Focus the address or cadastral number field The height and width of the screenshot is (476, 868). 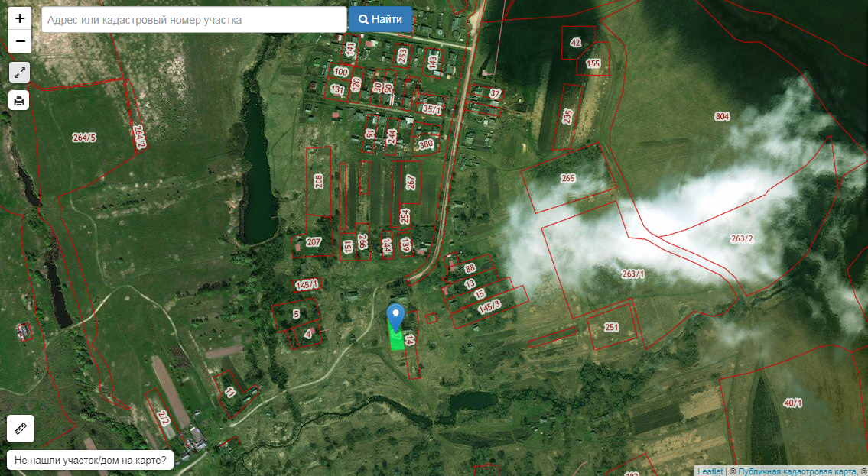(x=194, y=20)
